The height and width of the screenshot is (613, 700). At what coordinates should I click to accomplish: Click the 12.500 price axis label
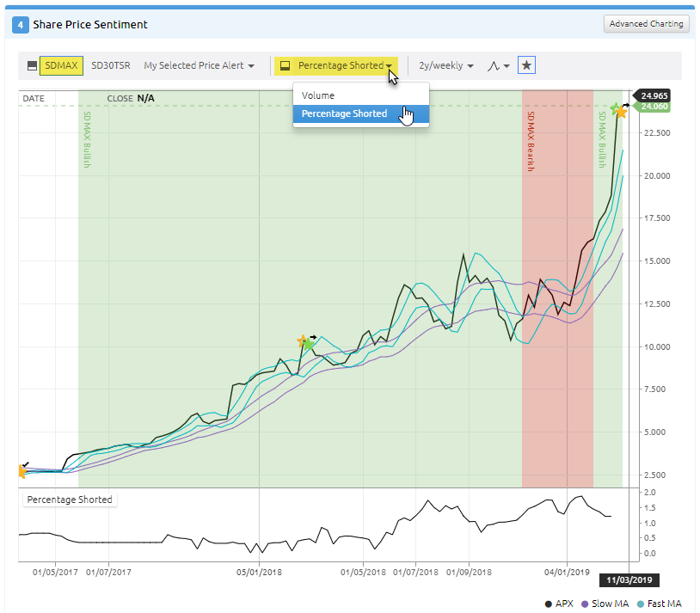(x=657, y=304)
